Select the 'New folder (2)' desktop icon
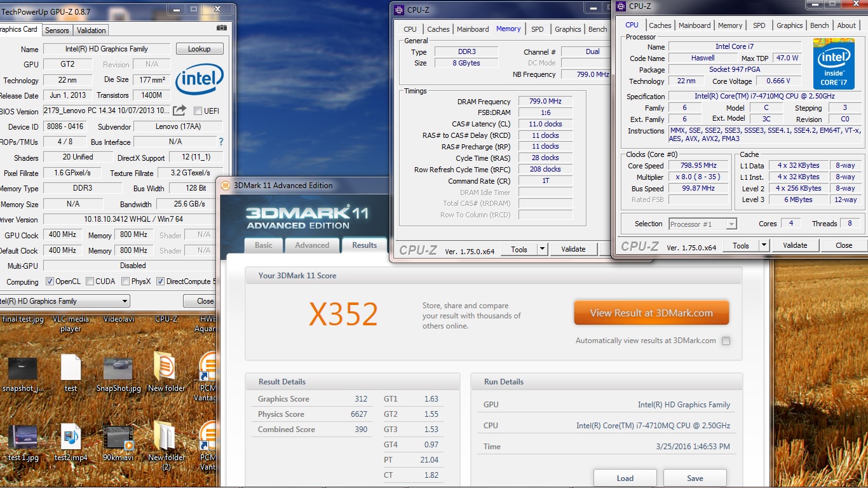Viewport: 868px width, 488px height. click(x=166, y=445)
